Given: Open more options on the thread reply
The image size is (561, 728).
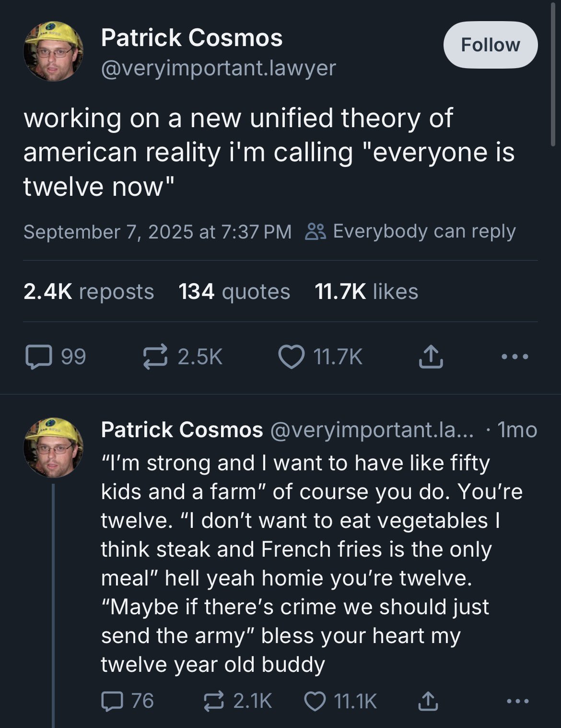Looking at the screenshot, I should click(518, 701).
